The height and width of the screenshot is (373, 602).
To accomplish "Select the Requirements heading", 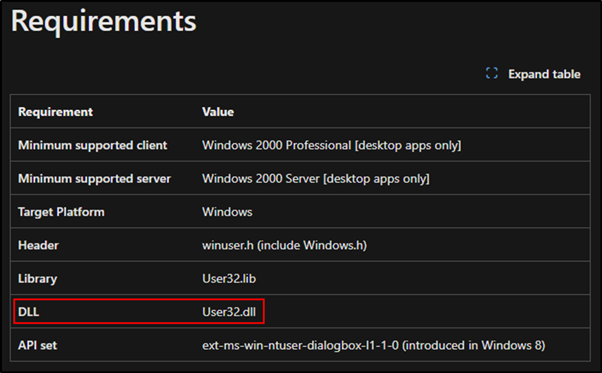I will tap(104, 21).
